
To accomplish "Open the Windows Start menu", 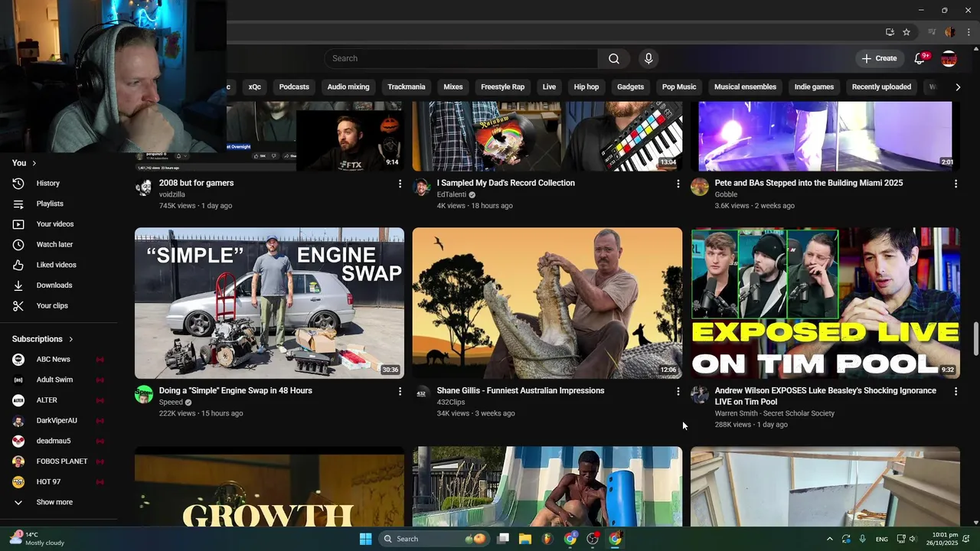I will tap(365, 539).
